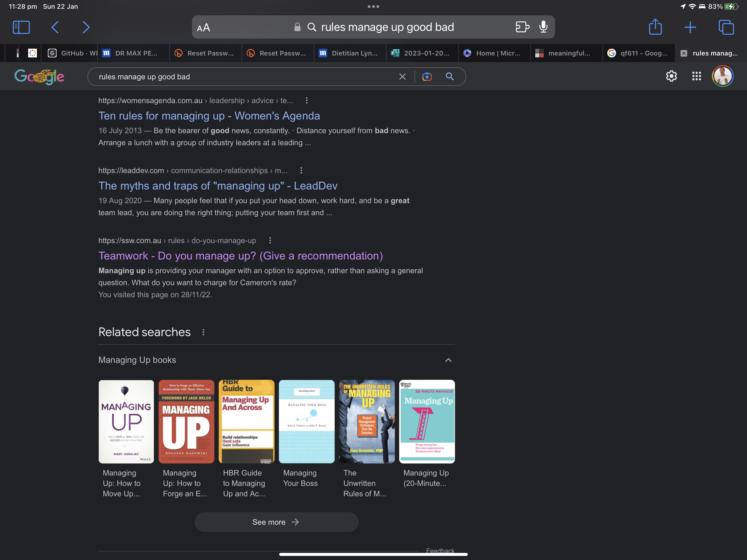This screenshot has width=747, height=560.
Task: Click the leaddev.com URL breadcrumb
Action: click(x=193, y=171)
